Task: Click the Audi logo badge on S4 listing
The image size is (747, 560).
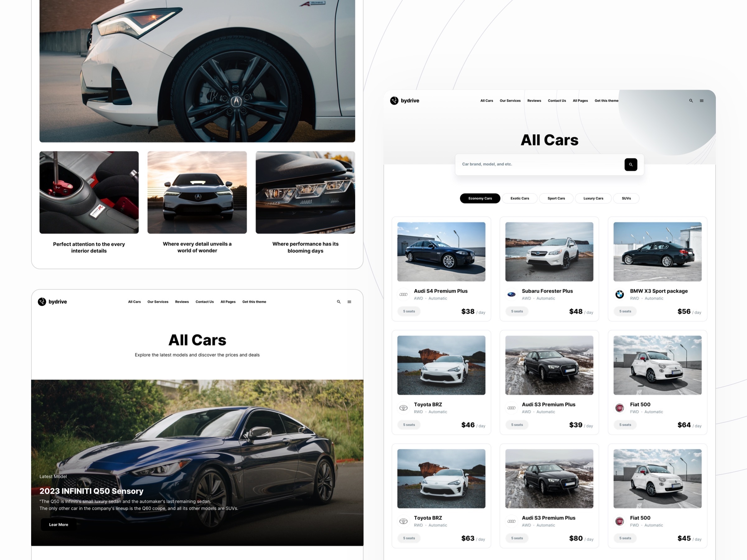Action: 403,293
